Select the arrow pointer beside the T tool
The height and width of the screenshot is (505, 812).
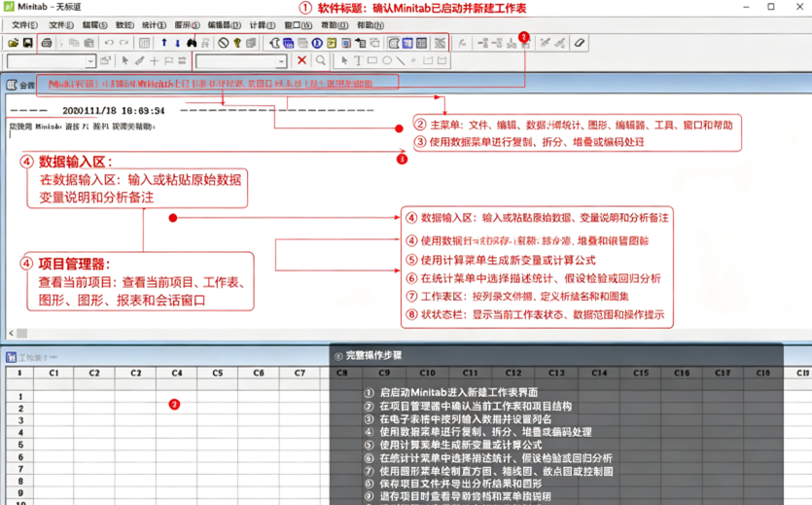[x=344, y=60]
